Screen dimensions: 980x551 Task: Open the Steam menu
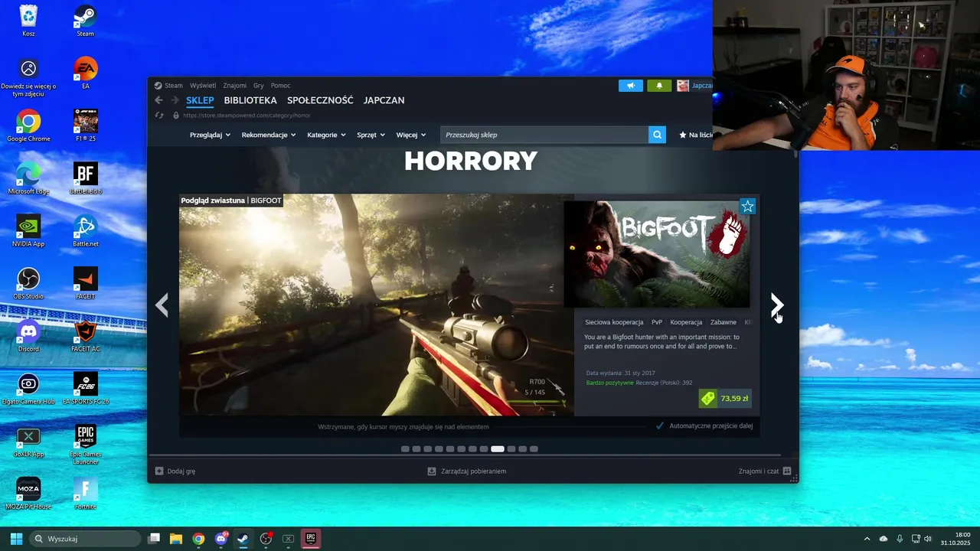[x=174, y=86]
